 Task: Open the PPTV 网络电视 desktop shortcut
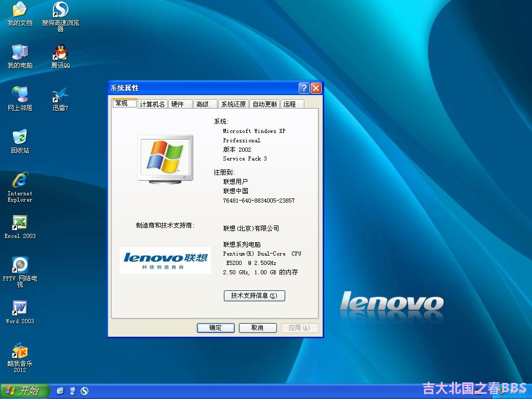[x=20, y=272]
